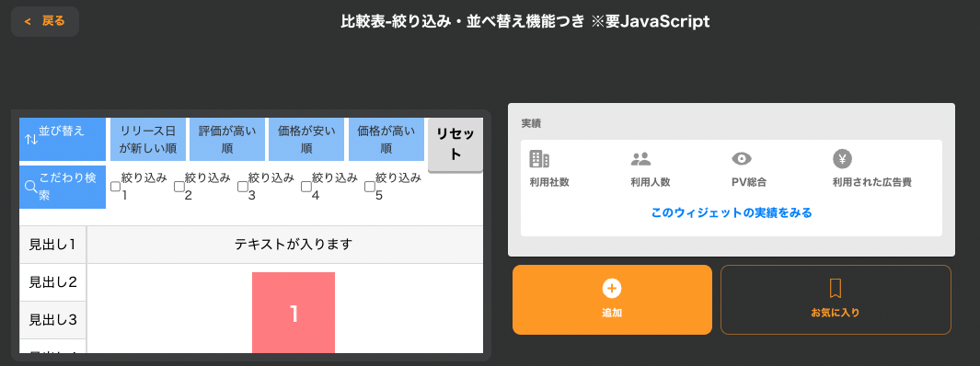
Task: Click the magnifier icon beside こだわり検索
Action: (31, 186)
